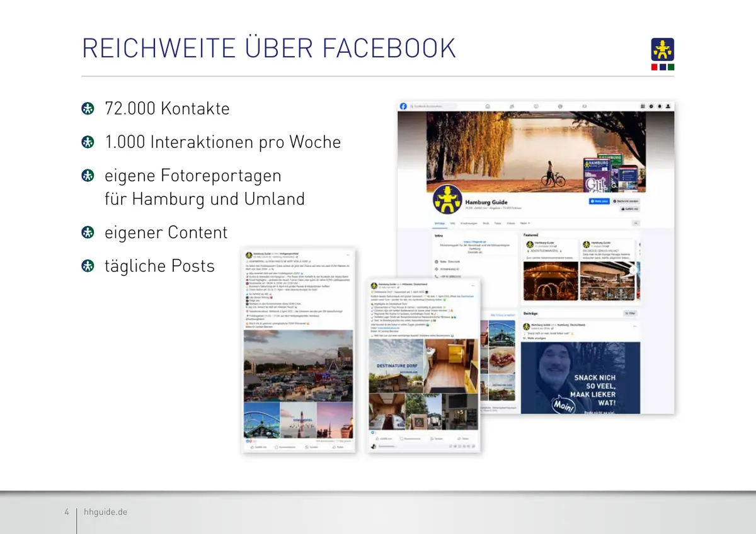Click the 'Gefällt mir' page button

click(630, 209)
